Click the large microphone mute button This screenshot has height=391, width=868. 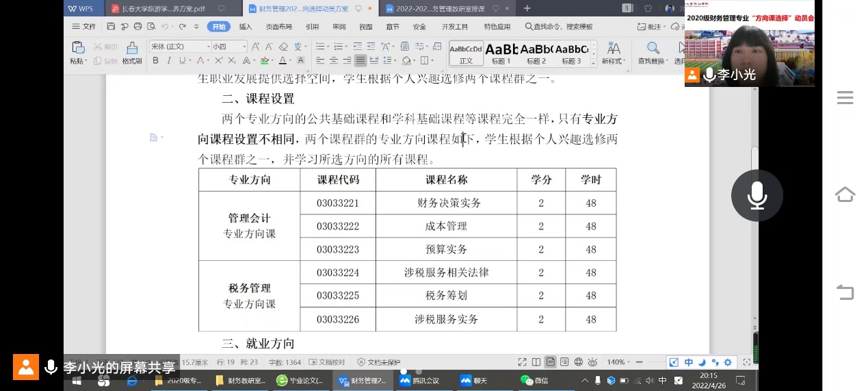[x=757, y=195]
